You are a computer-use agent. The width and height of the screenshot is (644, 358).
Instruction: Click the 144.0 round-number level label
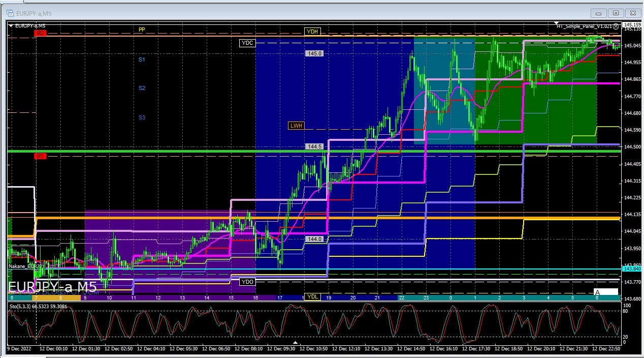coord(314,239)
